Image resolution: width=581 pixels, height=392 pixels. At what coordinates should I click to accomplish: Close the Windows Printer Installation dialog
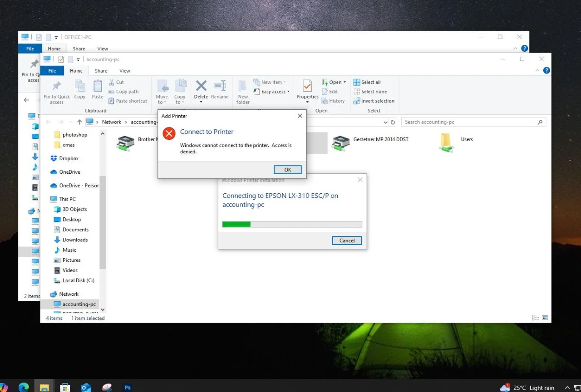[360, 180]
